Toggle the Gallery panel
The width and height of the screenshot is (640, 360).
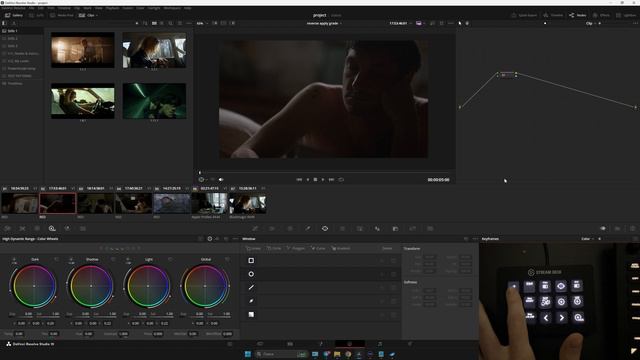pyautogui.click(x=13, y=15)
